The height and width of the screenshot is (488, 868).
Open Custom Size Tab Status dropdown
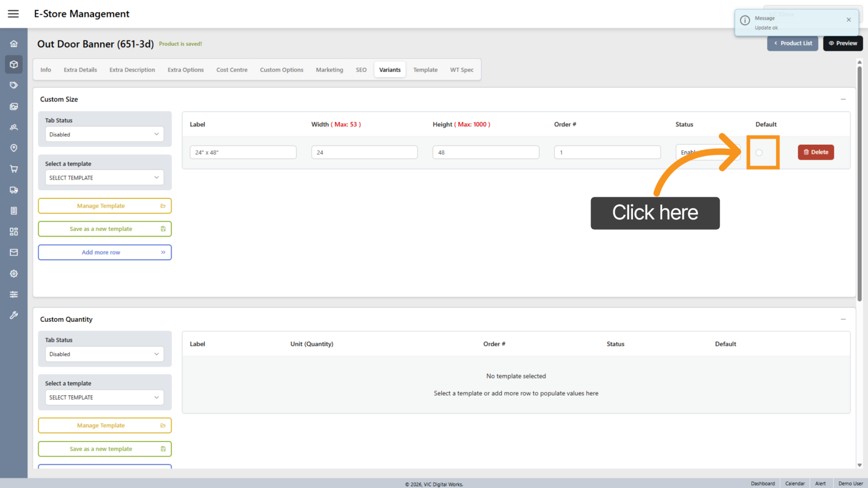pyautogui.click(x=104, y=134)
